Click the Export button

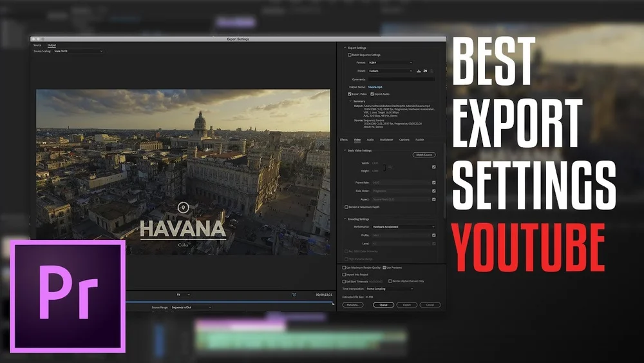coord(406,305)
